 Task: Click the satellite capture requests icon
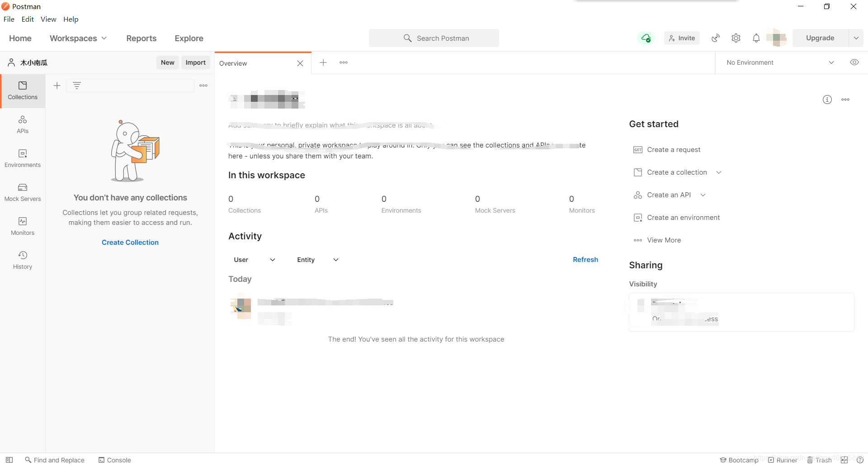[x=716, y=38]
